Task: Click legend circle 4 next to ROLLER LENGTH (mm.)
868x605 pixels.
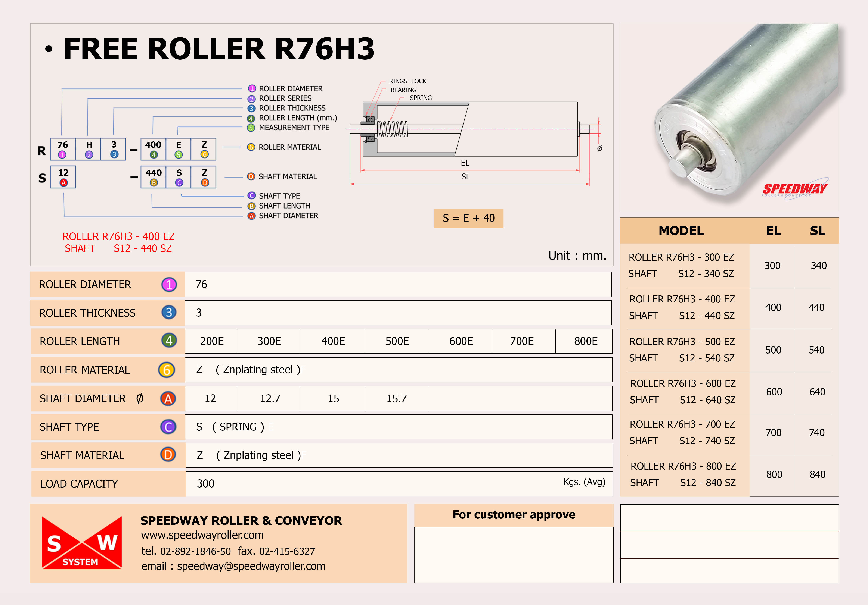Action: [x=251, y=119]
